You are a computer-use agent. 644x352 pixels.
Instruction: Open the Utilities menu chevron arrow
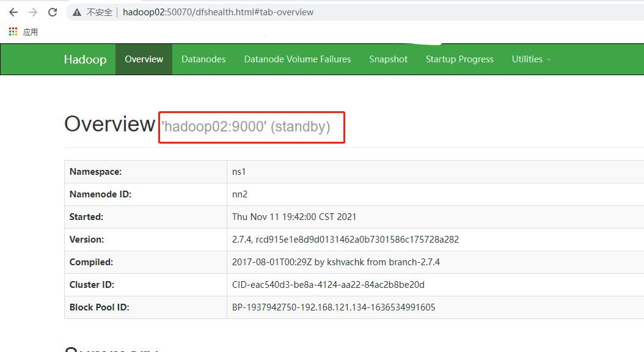click(x=548, y=61)
